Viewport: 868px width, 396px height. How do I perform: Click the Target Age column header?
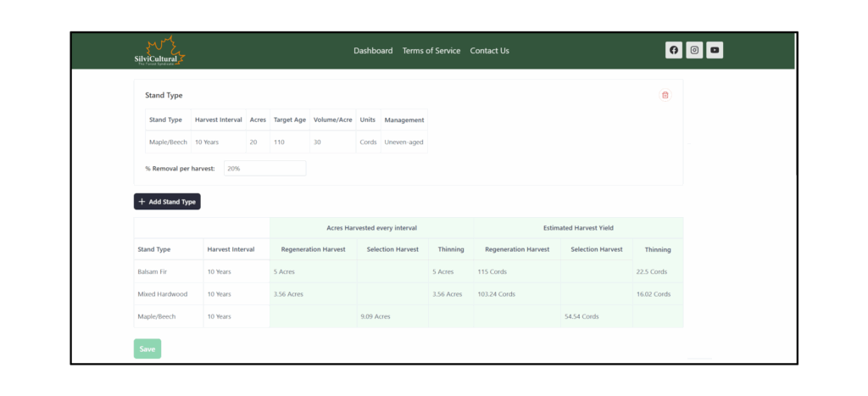coord(289,120)
